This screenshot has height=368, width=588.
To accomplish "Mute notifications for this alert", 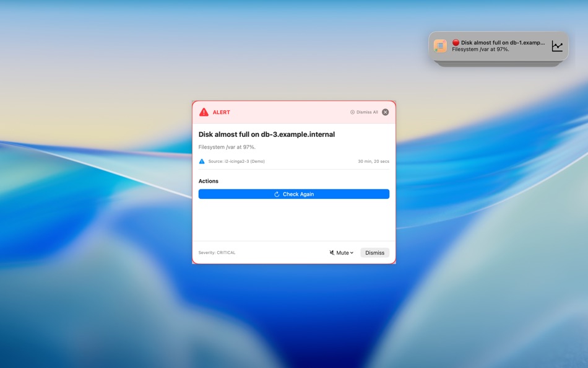I will (x=341, y=252).
